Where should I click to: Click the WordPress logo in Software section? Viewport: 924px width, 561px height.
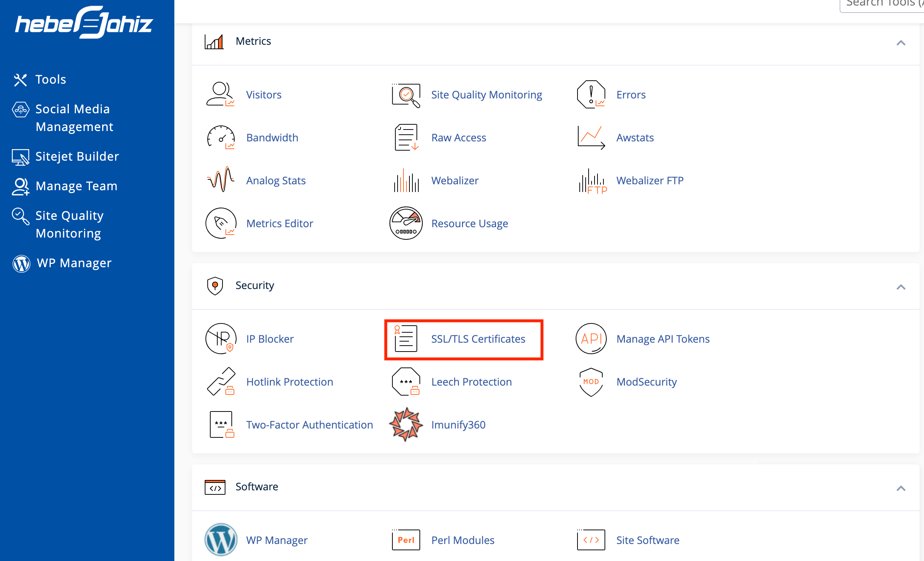click(x=221, y=540)
